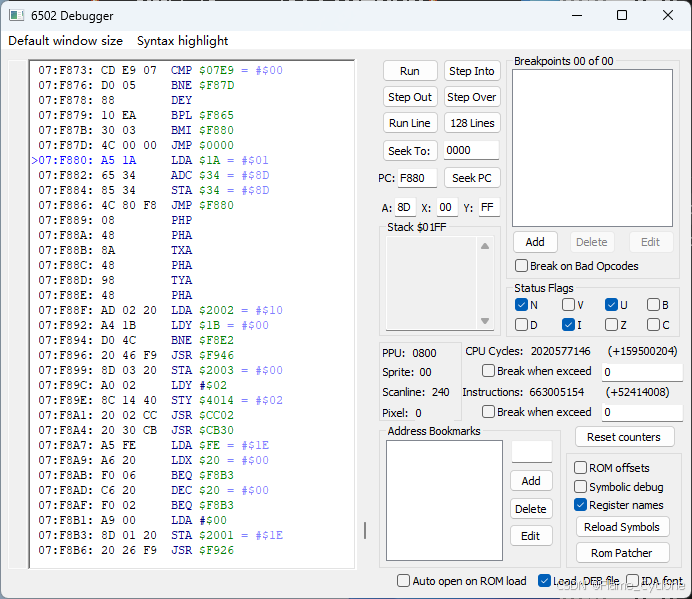Screen dimensions: 692x599
Task: Focus the A register field
Action: [x=405, y=207]
